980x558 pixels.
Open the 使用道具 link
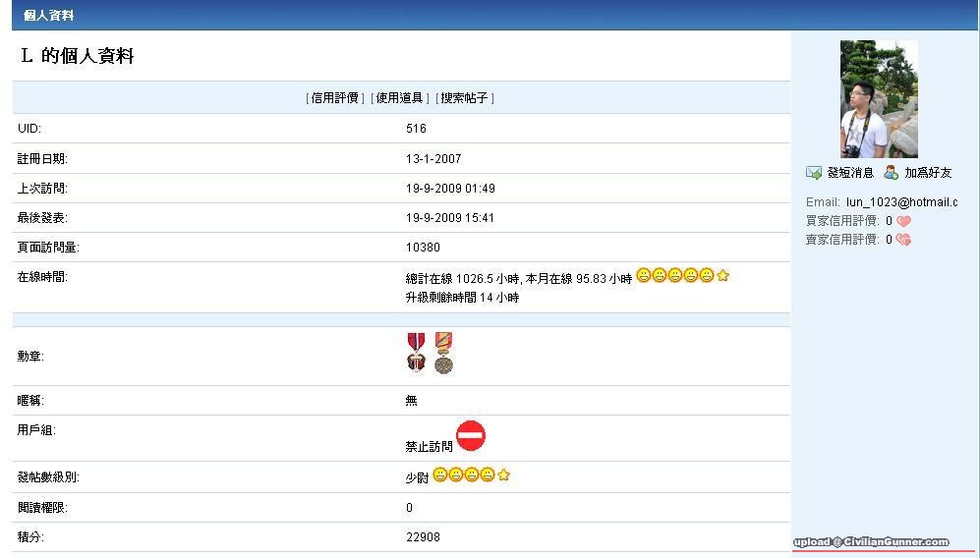click(x=399, y=98)
